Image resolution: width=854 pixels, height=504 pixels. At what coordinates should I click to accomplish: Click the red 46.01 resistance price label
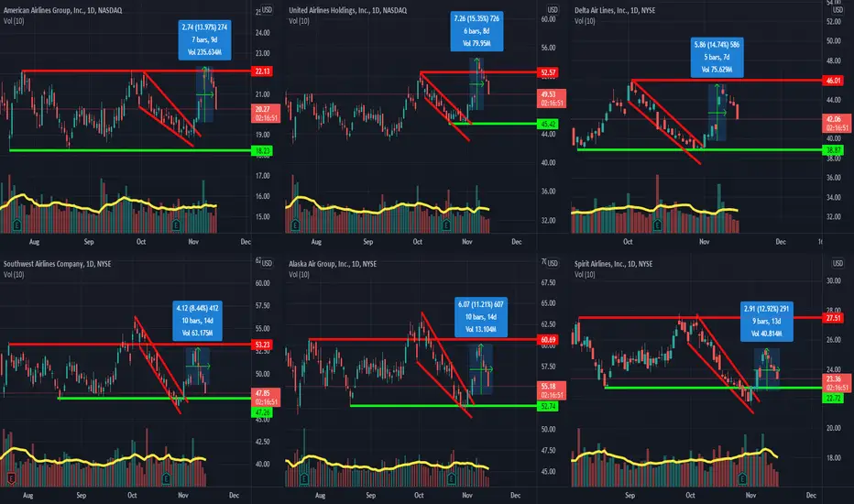click(833, 81)
